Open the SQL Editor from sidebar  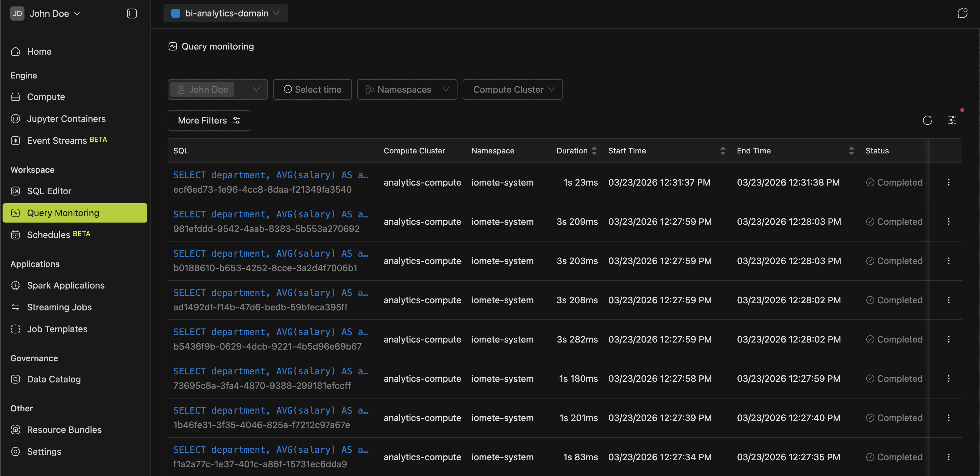click(x=49, y=191)
